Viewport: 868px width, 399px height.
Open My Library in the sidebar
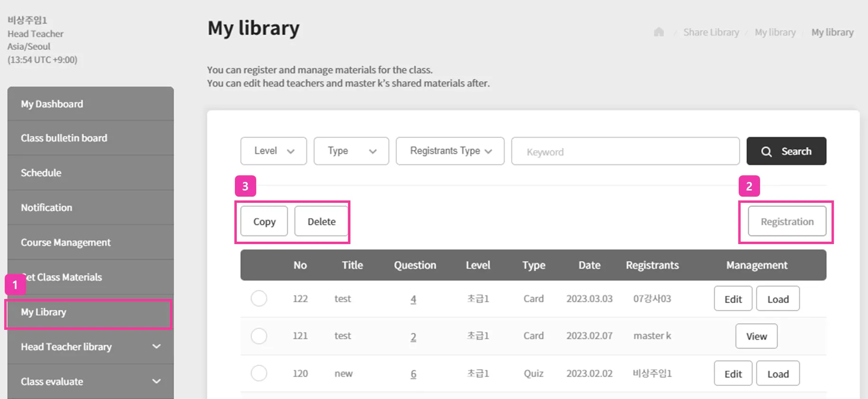89,312
